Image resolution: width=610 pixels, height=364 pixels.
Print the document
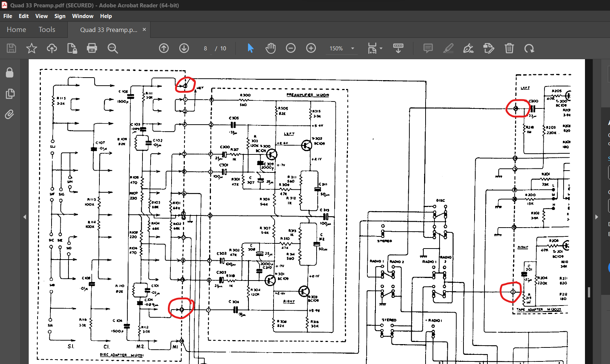coord(92,48)
